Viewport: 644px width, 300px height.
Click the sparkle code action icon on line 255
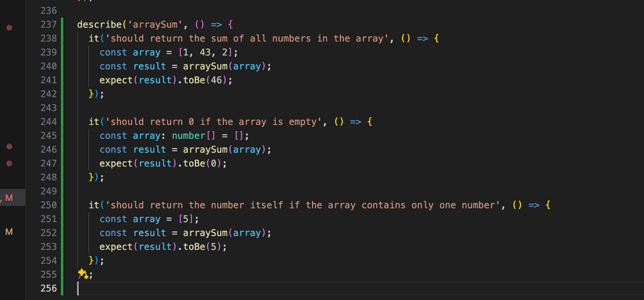(x=83, y=274)
